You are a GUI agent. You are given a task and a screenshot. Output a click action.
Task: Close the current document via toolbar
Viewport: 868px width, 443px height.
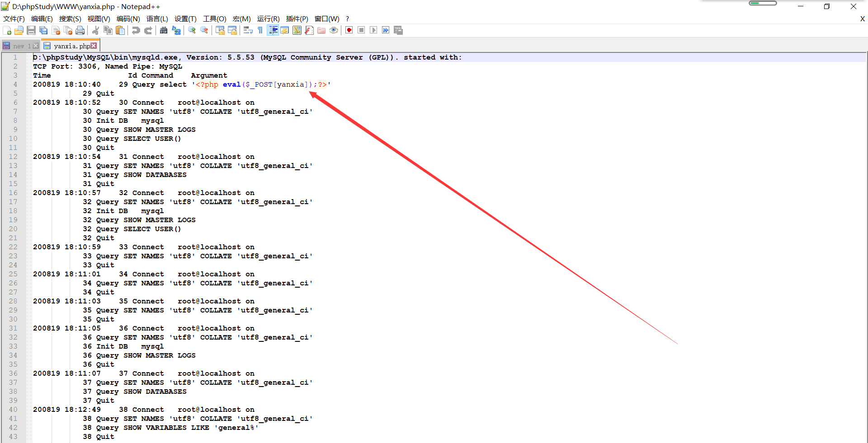click(x=56, y=30)
